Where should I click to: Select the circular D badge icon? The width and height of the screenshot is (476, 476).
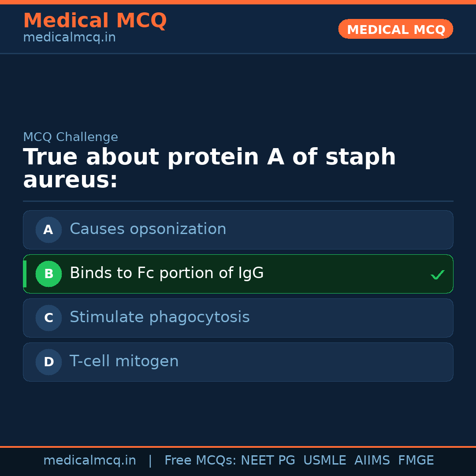point(48,362)
